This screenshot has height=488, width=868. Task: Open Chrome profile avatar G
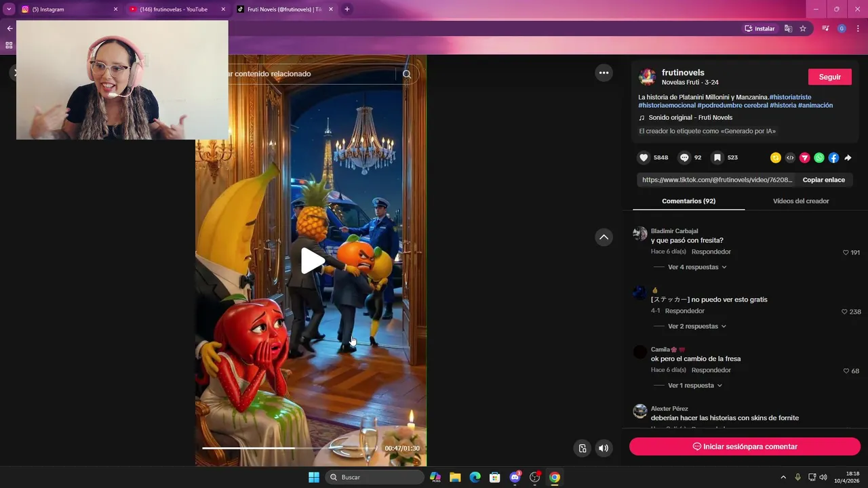pos(842,28)
